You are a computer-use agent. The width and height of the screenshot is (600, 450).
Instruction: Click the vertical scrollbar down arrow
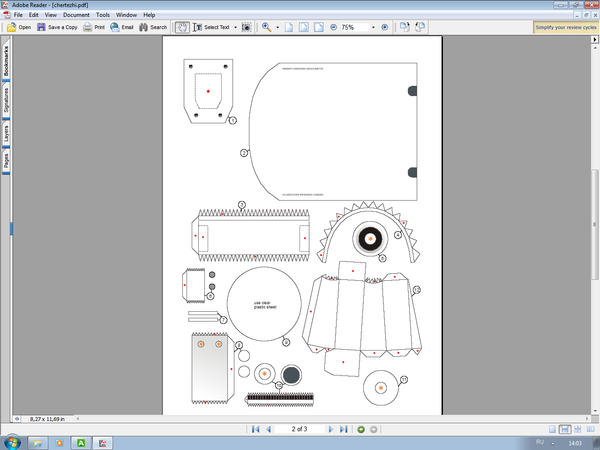(x=595, y=411)
